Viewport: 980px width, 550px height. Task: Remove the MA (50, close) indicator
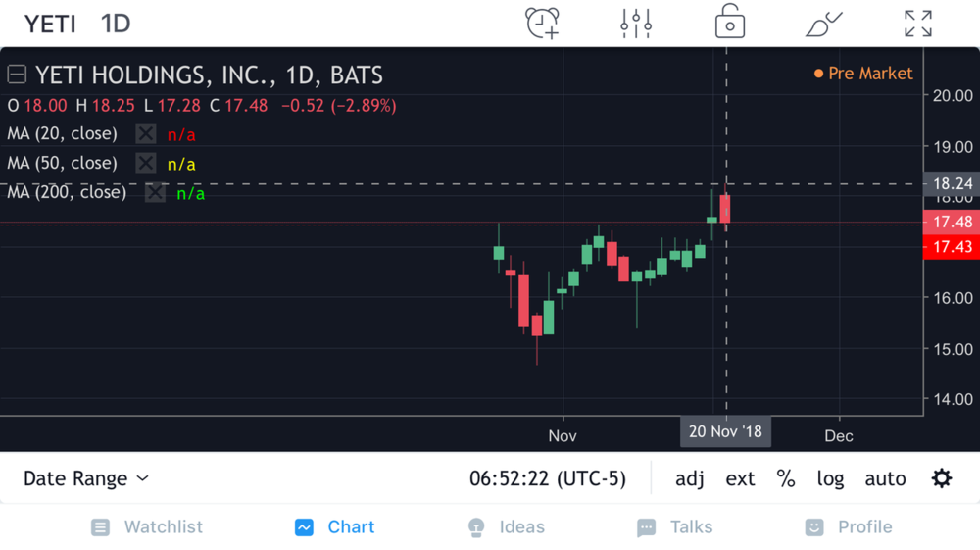point(146,163)
